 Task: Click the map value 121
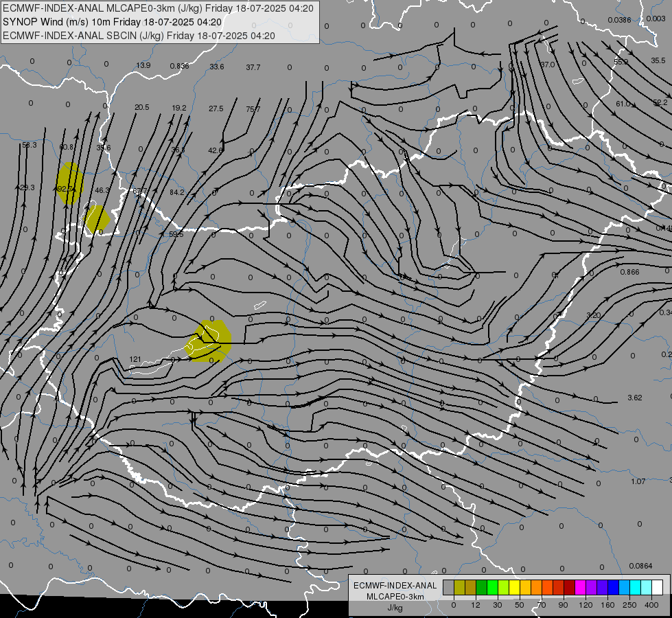[135, 359]
